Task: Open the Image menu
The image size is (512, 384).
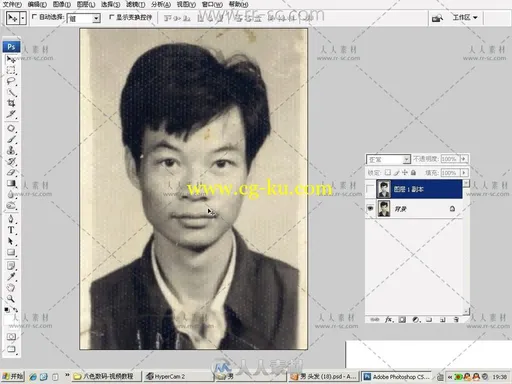Action: click(x=62, y=4)
